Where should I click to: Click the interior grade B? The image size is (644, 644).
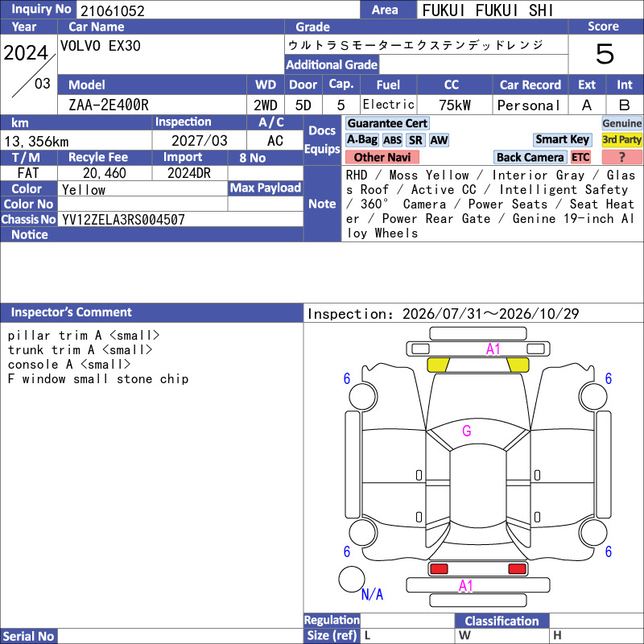(x=625, y=105)
